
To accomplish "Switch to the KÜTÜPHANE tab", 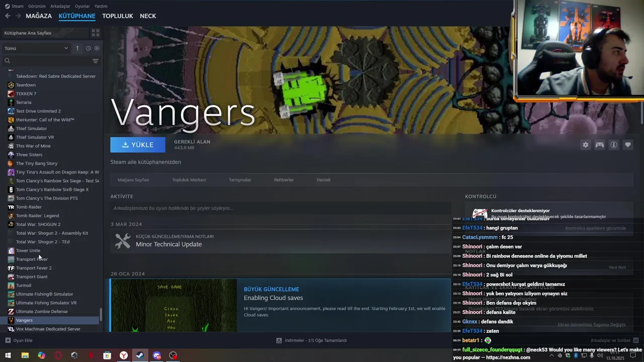I will click(x=77, y=16).
